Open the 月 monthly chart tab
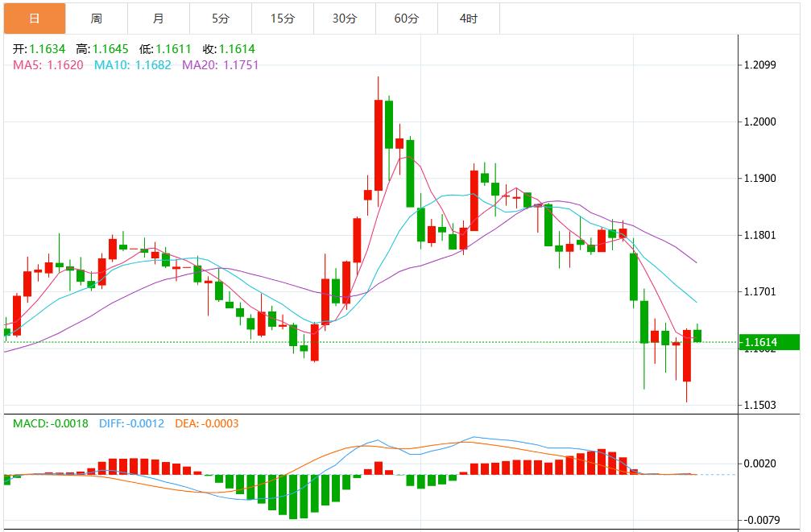The width and height of the screenshot is (811, 532). coord(158,19)
